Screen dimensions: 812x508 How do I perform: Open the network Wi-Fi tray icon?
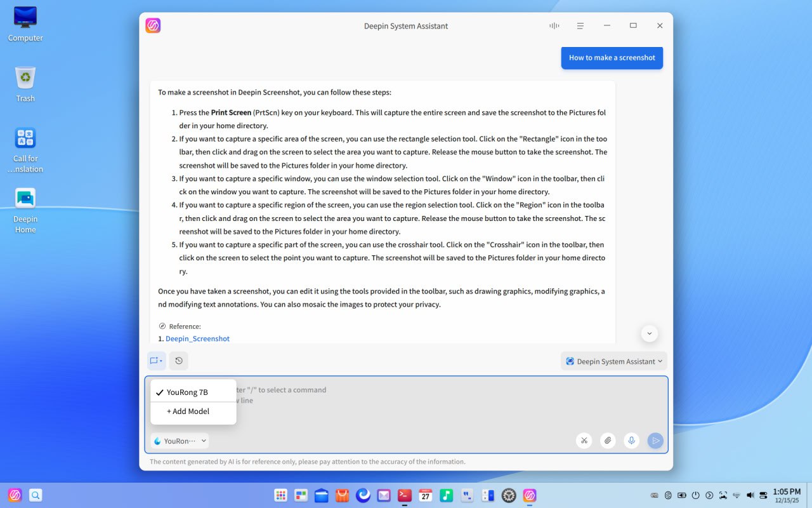[737, 495]
